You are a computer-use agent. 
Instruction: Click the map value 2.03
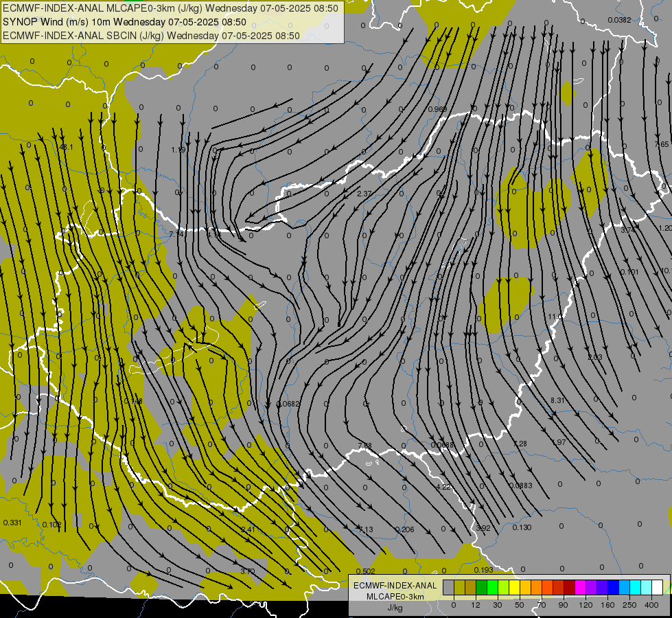pyautogui.click(x=595, y=357)
